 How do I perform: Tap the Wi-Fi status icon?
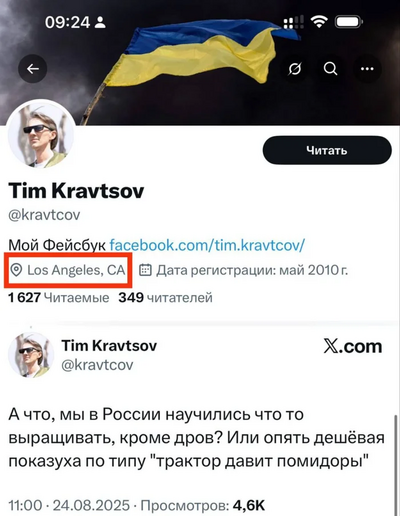pyautogui.click(x=319, y=22)
